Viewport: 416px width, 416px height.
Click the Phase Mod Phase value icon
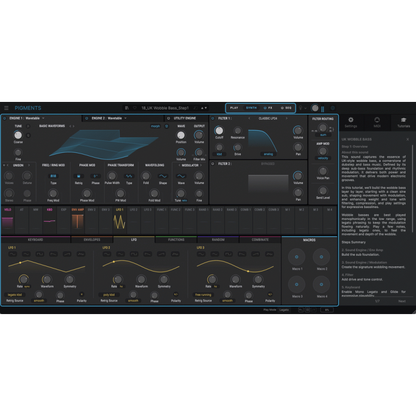pyautogui.click(x=95, y=176)
